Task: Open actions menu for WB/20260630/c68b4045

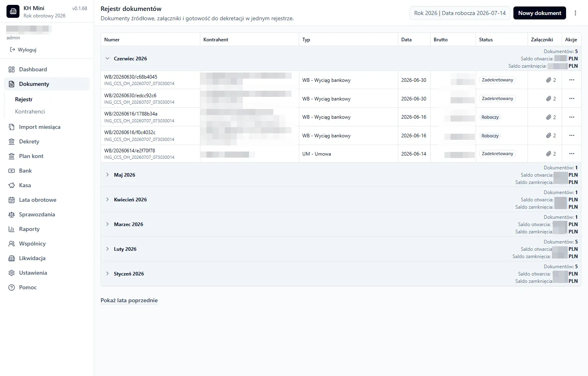Action: click(x=572, y=80)
